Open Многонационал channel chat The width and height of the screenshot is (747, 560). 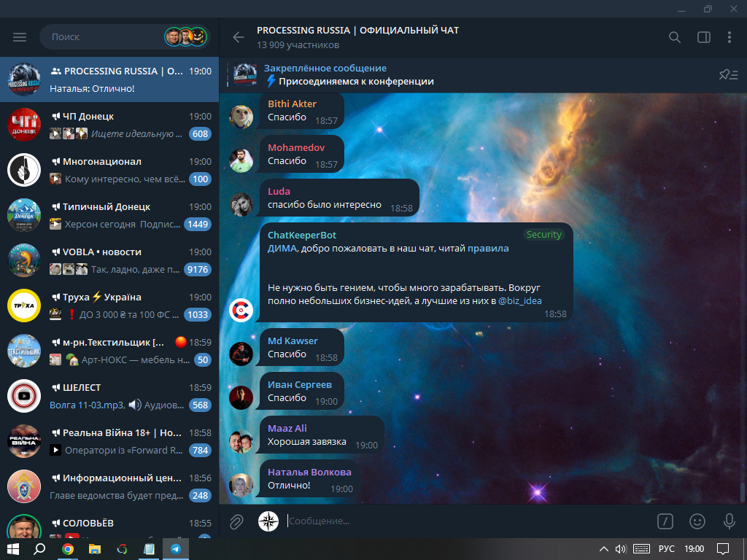(x=109, y=170)
